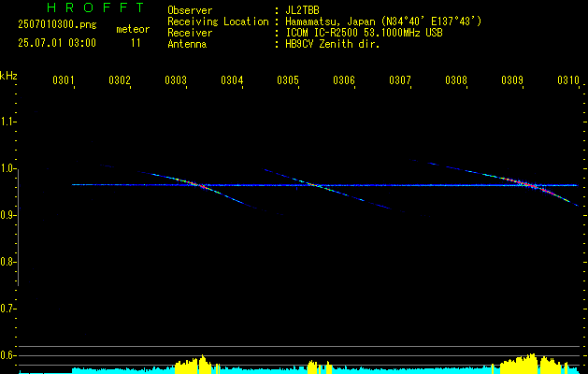This screenshot has width=588, height=374.
Task: Click the meteor label
Action: pos(133,29)
